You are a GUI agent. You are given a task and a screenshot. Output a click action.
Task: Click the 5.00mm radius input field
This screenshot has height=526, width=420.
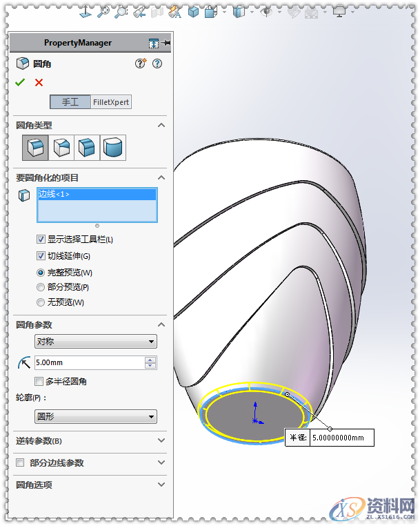coord(90,362)
